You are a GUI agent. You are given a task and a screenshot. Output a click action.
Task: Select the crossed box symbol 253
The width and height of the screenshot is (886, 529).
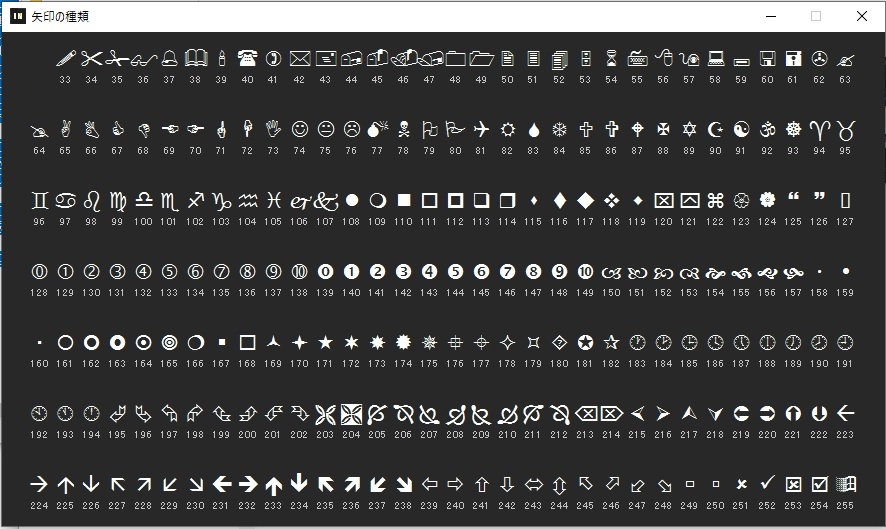(793, 484)
